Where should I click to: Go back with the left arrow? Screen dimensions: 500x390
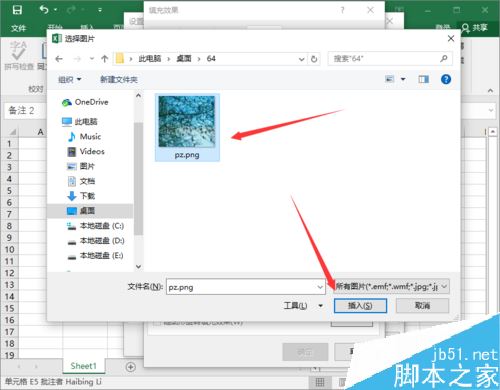pyautogui.click(x=59, y=59)
